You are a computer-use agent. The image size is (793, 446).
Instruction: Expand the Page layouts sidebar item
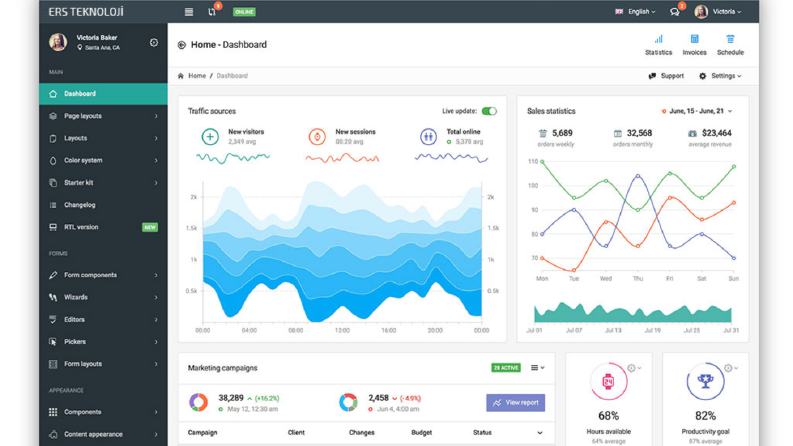click(x=103, y=116)
